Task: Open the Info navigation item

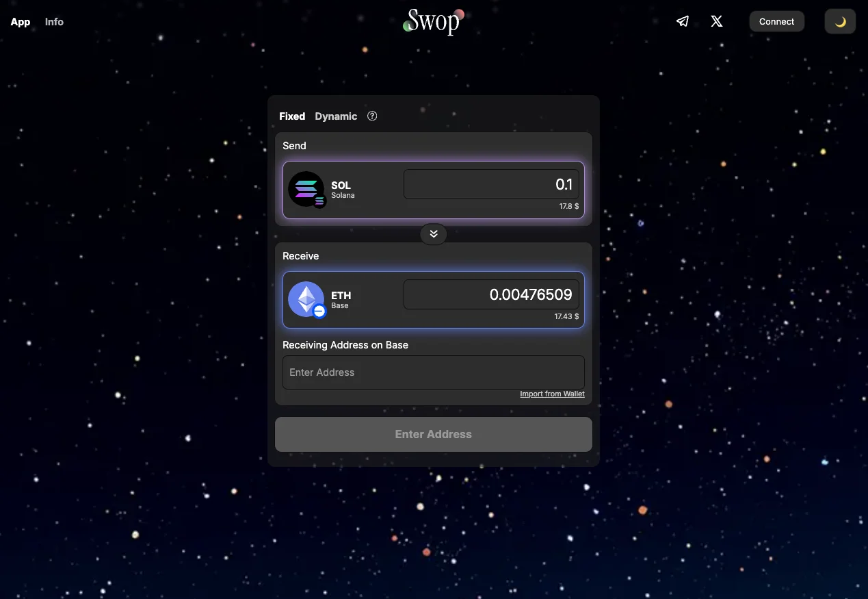Action: pos(54,22)
